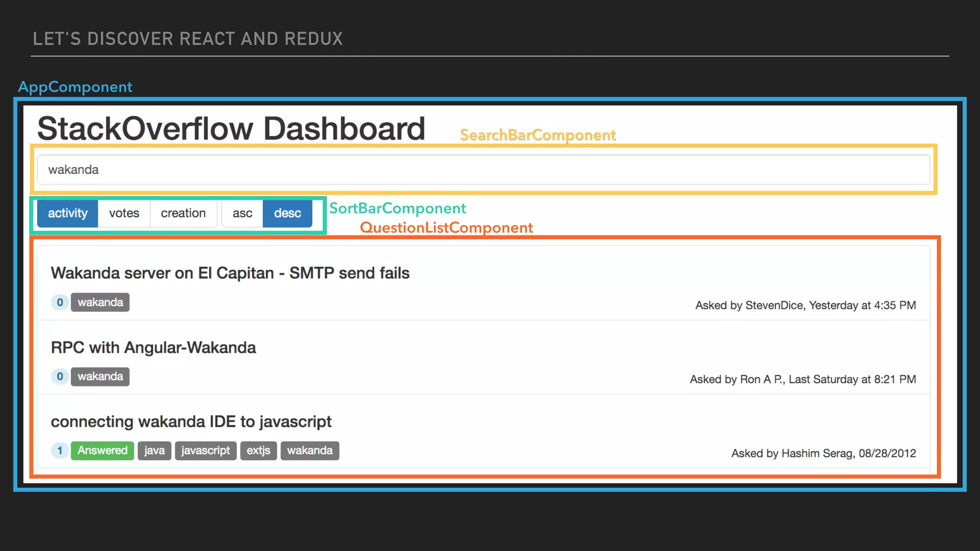Click the green Answered badge
The height and width of the screenshot is (551, 980).
click(x=102, y=451)
